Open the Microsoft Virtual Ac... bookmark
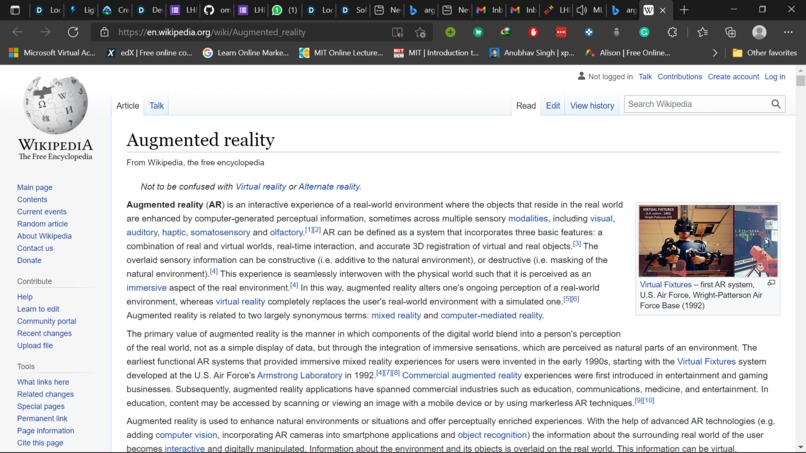This screenshot has height=453, width=806. [52, 52]
